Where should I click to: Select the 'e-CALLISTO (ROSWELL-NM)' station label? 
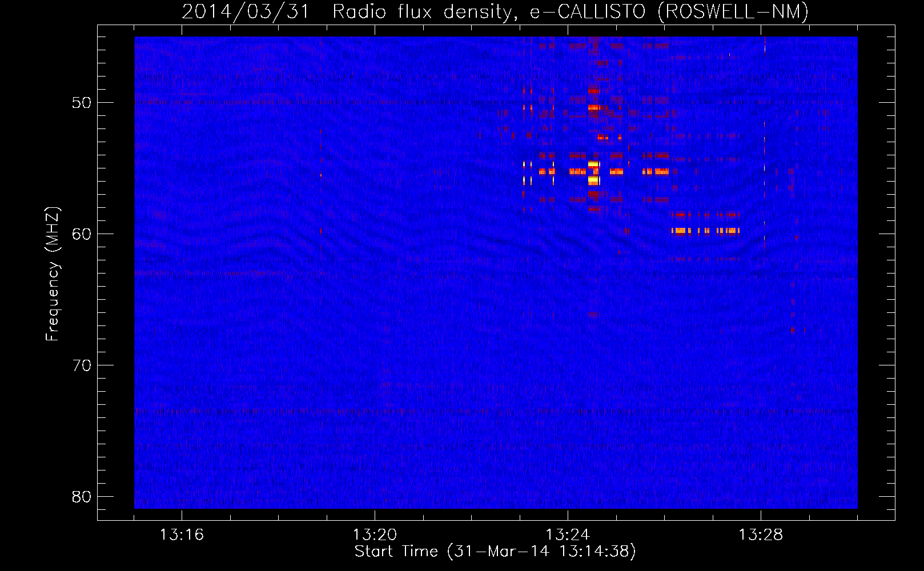point(669,12)
